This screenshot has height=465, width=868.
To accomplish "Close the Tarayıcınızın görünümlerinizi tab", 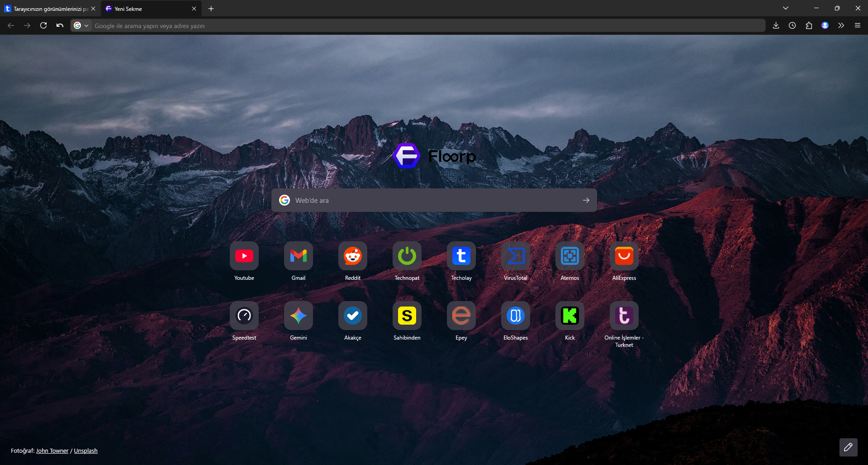I will [93, 9].
